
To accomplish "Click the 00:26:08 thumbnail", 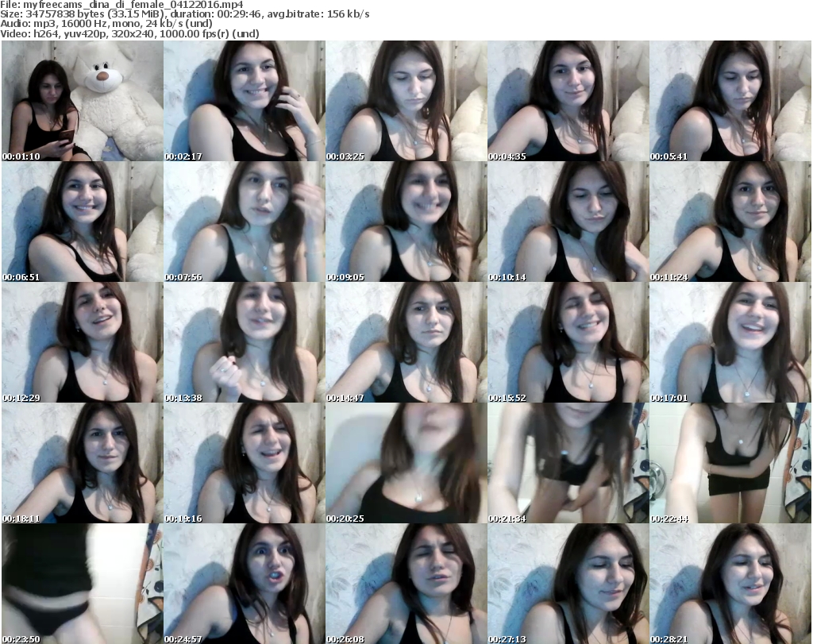I will pyautogui.click(x=406, y=584).
